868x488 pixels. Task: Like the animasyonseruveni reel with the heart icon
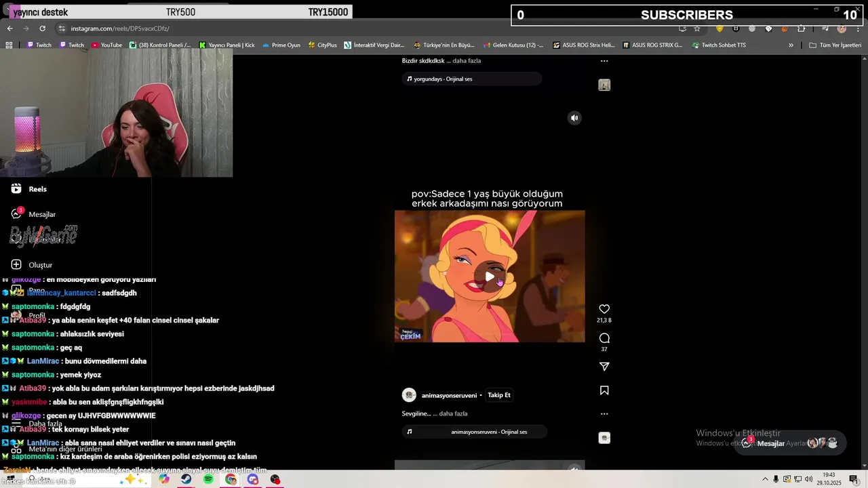pos(604,309)
